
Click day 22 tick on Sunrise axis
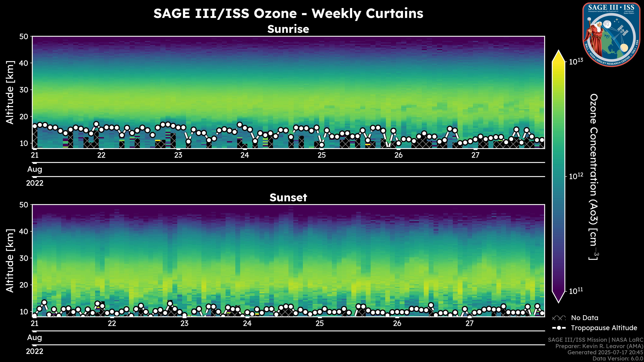click(101, 155)
